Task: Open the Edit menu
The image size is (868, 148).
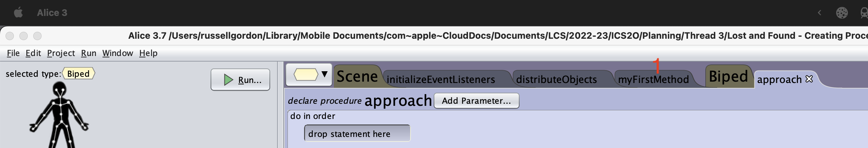Action: [33, 53]
